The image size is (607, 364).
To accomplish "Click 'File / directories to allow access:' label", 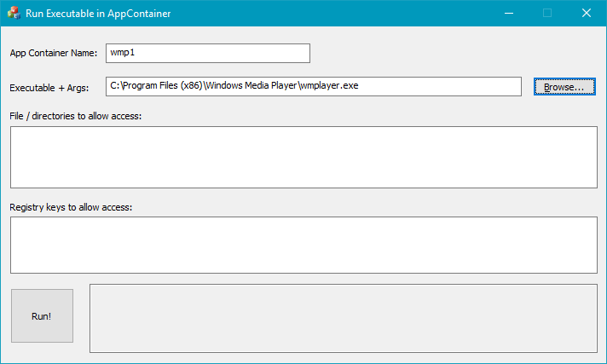I will tap(76, 116).
